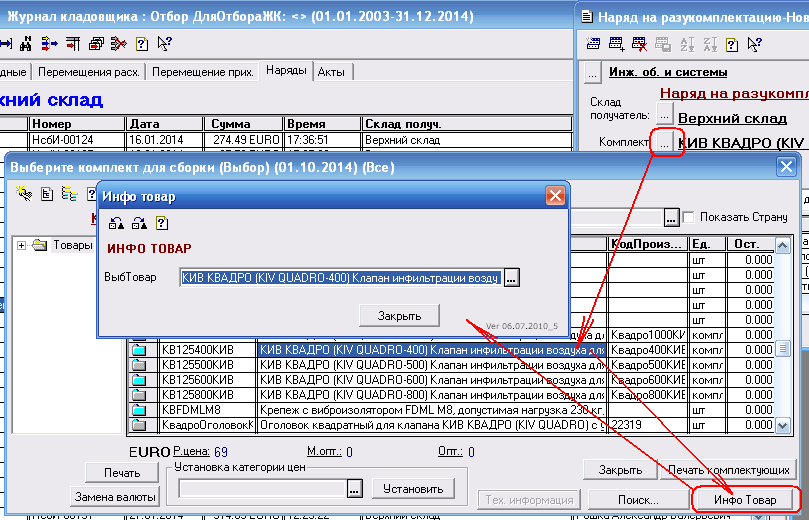Viewport: 809px width, 520px height.
Task: Click the Установка категории цен input field
Action: coord(262,489)
